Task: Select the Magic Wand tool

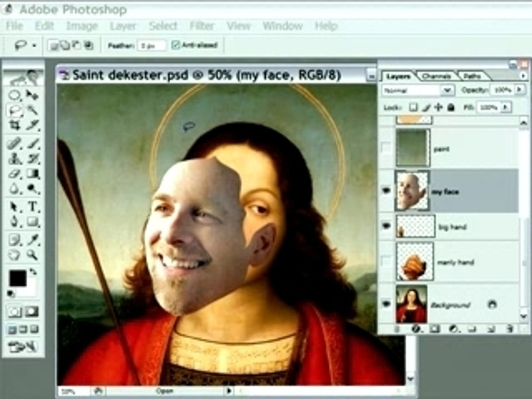Action: coord(33,110)
